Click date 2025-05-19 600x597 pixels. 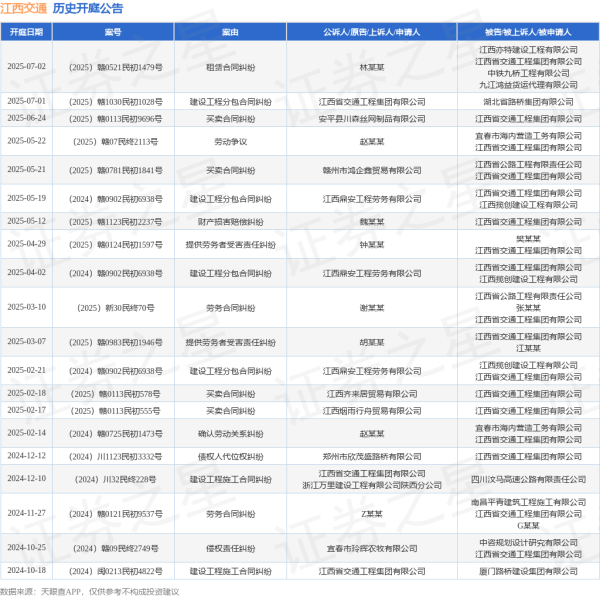point(26,198)
